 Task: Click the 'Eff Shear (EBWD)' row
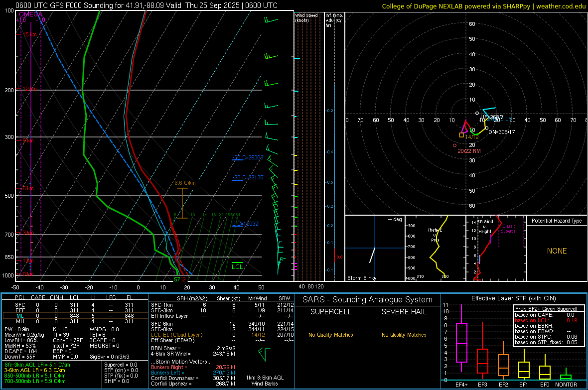[x=222, y=341]
